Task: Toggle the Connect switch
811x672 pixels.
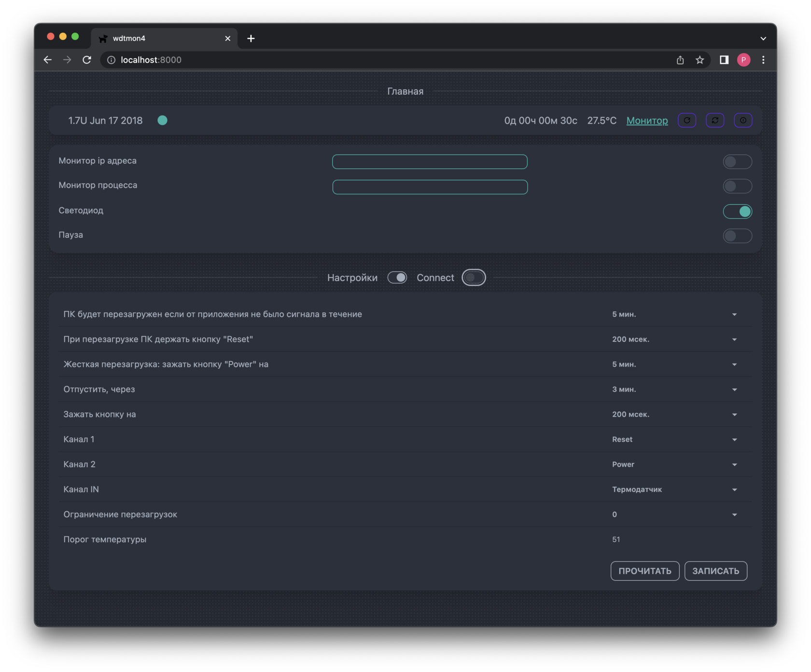Action: tap(474, 278)
